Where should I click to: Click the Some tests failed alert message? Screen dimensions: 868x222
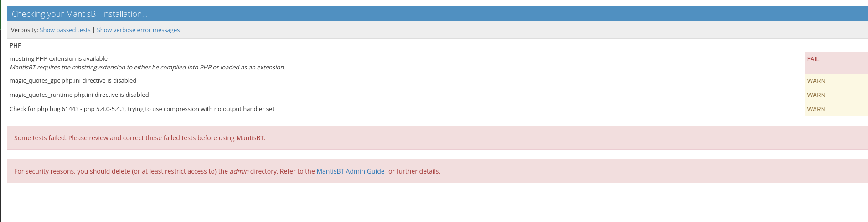point(139,138)
